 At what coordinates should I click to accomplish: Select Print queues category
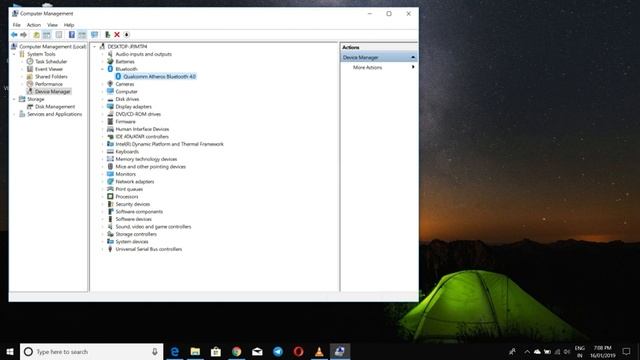pyautogui.click(x=129, y=189)
